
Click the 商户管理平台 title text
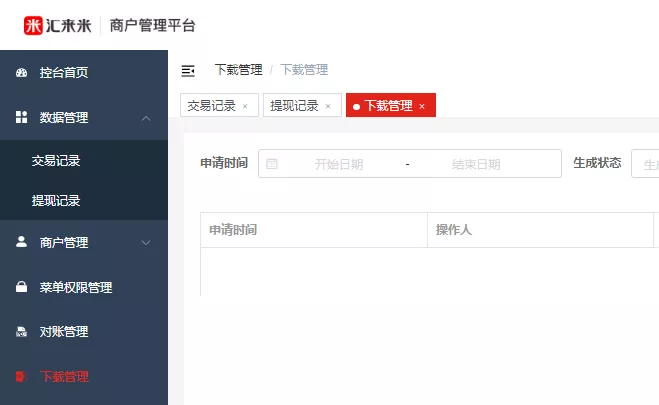153,26
